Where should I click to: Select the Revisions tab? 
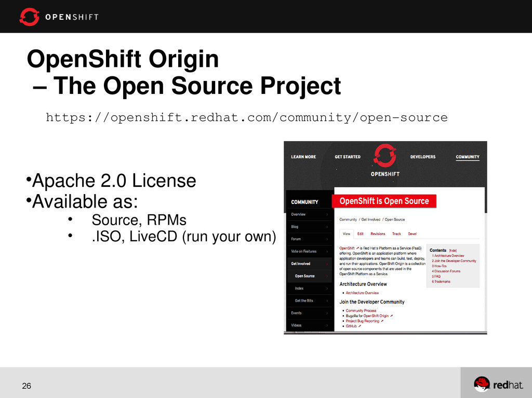378,234
